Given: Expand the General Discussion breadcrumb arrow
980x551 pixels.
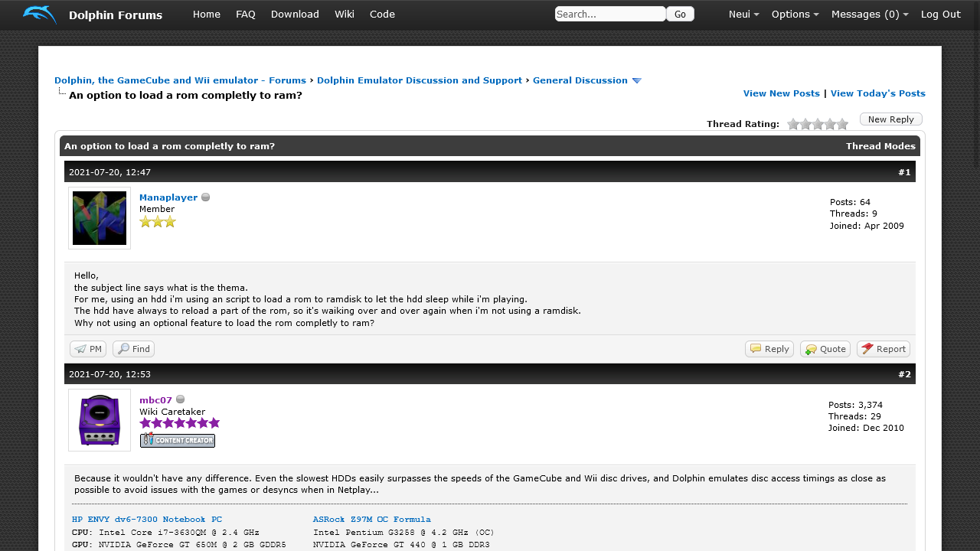Looking at the screenshot, I should 636,81.
